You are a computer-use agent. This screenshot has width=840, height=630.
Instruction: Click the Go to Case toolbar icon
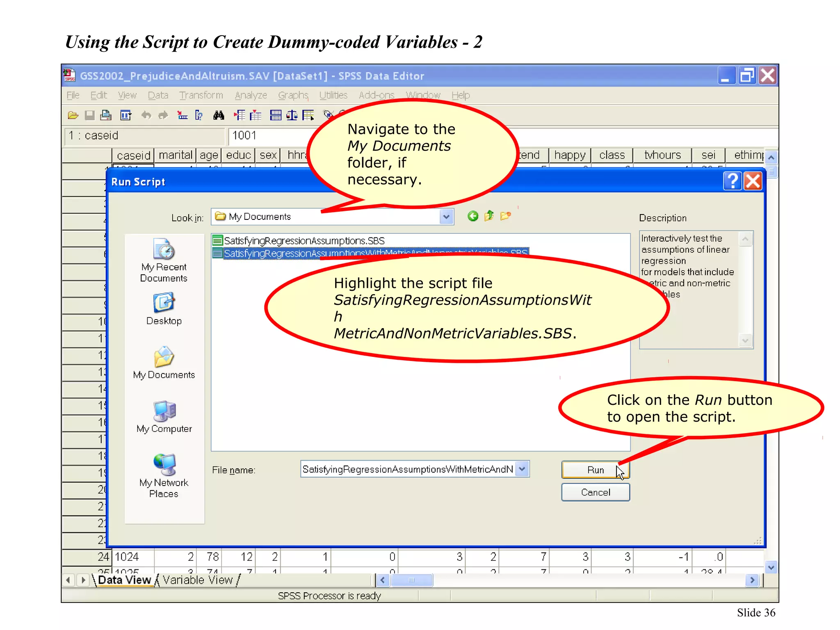pos(182,116)
